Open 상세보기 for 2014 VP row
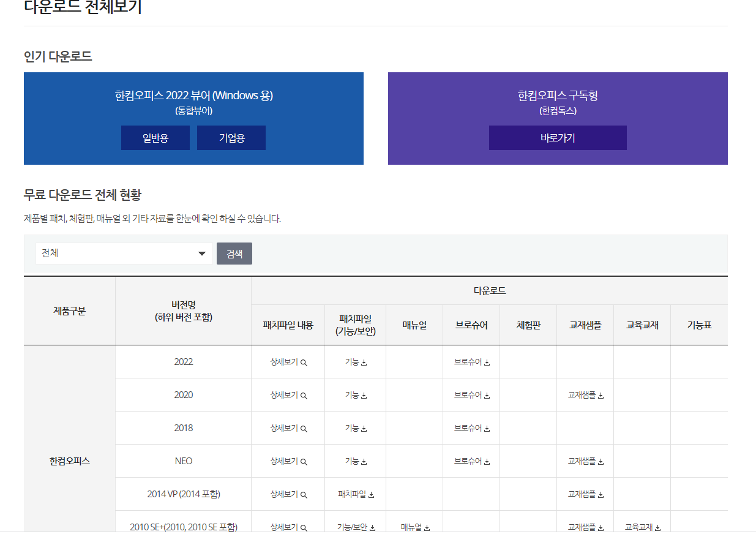This screenshot has height=534, width=756. coord(288,494)
